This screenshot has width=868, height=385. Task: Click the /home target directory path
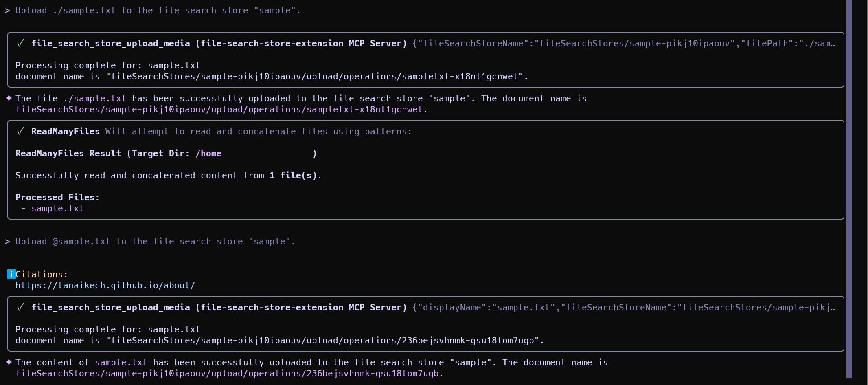(x=208, y=154)
